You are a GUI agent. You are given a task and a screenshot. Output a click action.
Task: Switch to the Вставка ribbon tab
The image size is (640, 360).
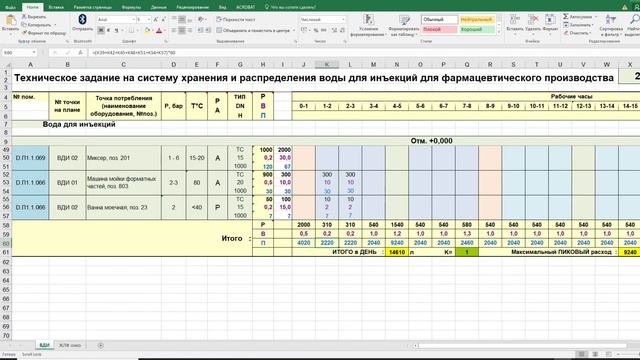[x=56, y=7]
